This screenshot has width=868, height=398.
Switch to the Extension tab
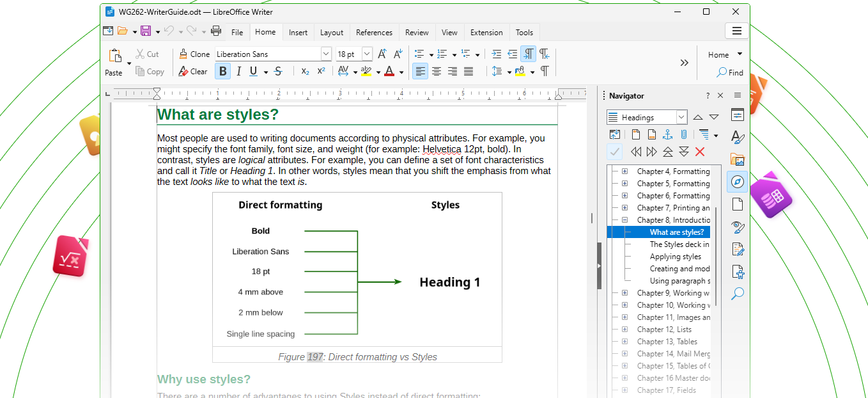point(486,32)
